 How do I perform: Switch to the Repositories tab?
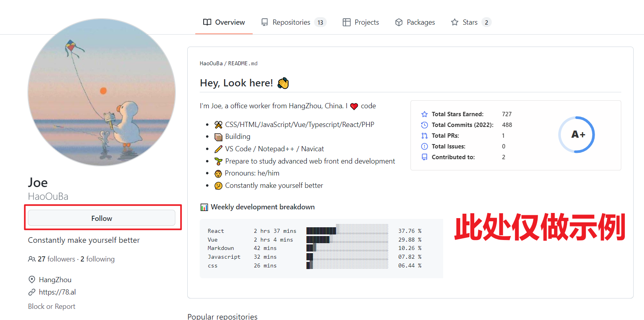pos(294,22)
